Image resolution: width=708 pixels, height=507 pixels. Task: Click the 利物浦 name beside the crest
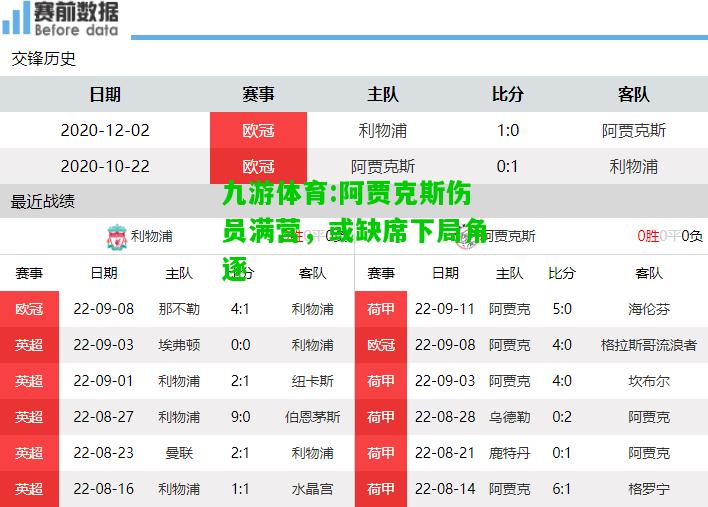(152, 236)
